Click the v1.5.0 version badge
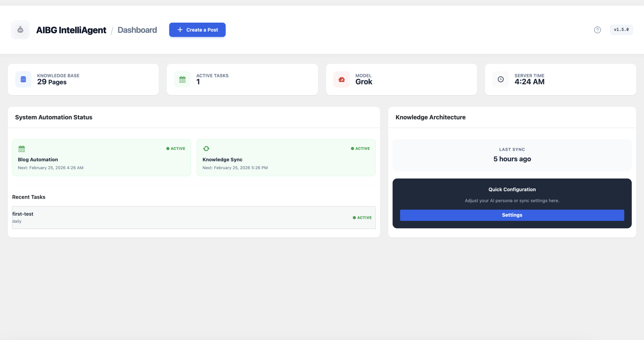 [x=621, y=30]
